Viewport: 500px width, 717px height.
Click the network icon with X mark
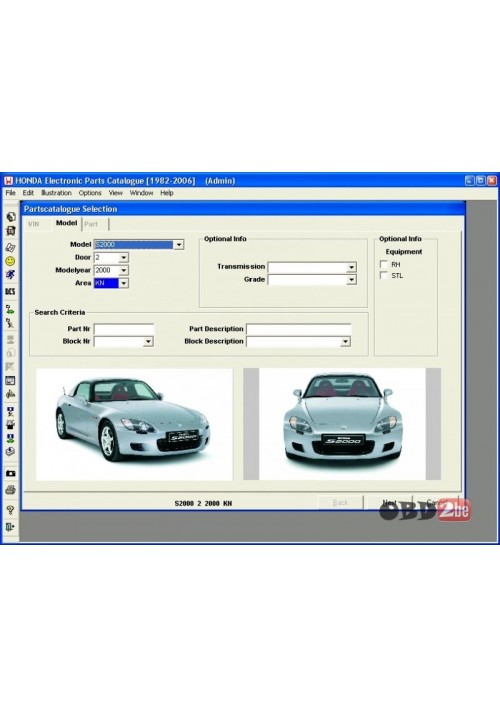point(11,323)
